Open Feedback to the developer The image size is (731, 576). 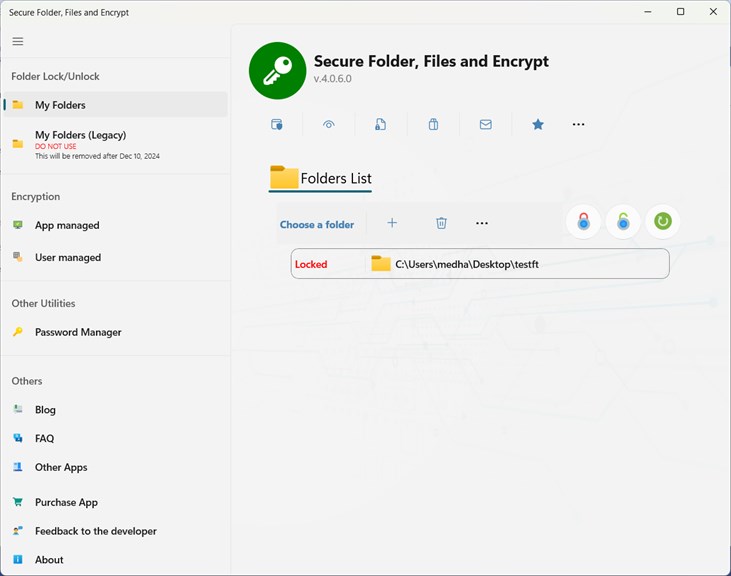point(115,531)
